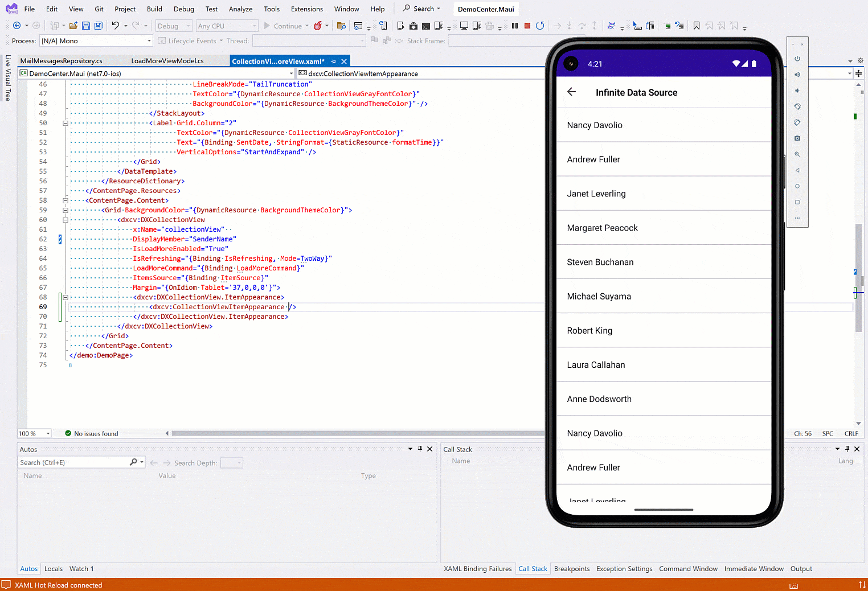Click the Save file toolbar icon
Viewport: 868px width, 591px height.
coord(86,26)
